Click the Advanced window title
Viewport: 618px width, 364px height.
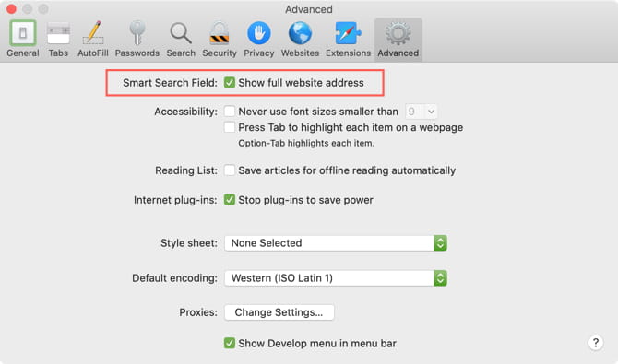click(309, 9)
